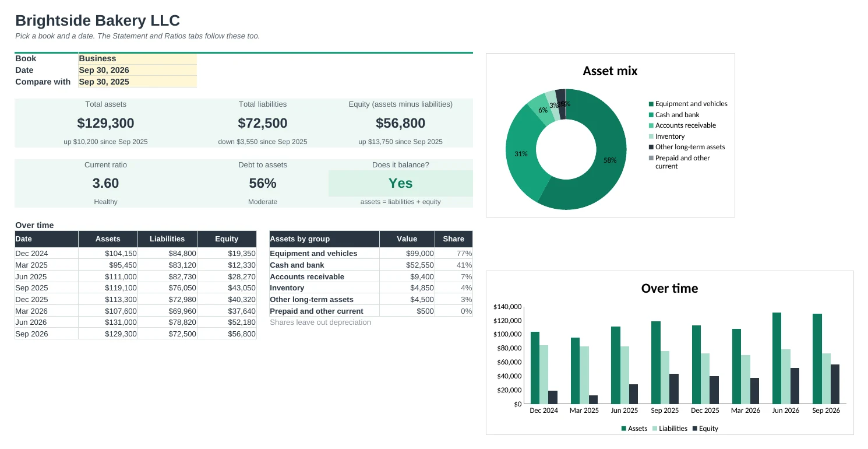This screenshot has width=868, height=449.
Task: Click the Brightside Bakery LLC title
Action: pos(98,20)
